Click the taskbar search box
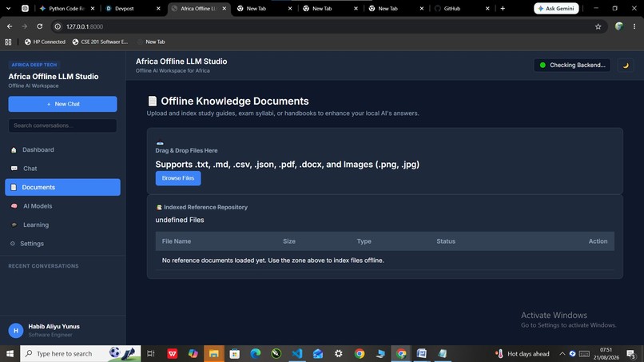 point(80,353)
